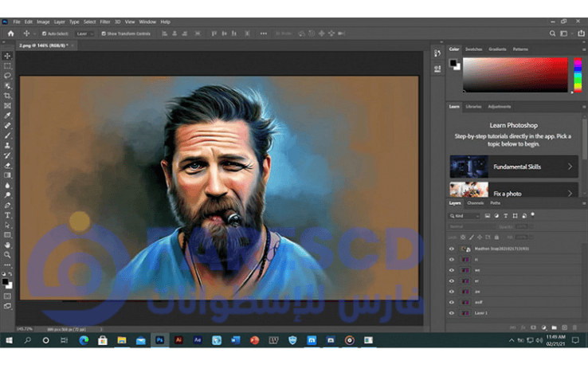Open the Fundamental Skills tutorial
Image resolution: width=588 pixels, height=365 pixels.
[514, 167]
